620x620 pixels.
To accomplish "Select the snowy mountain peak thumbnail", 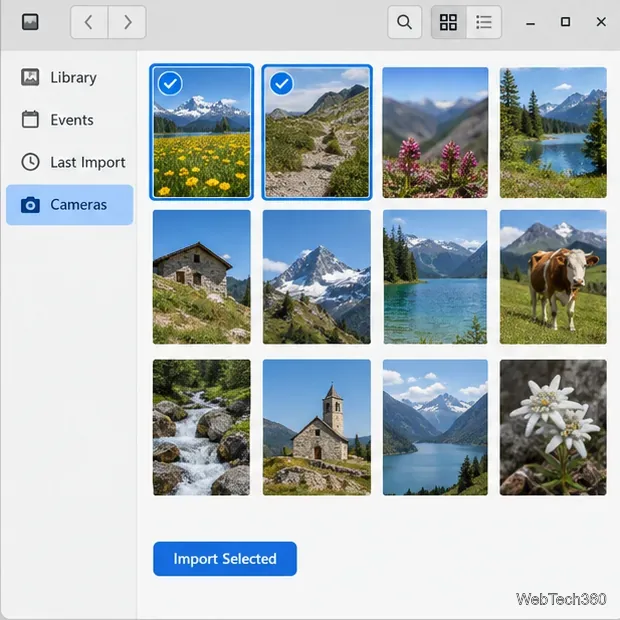I will pos(317,277).
